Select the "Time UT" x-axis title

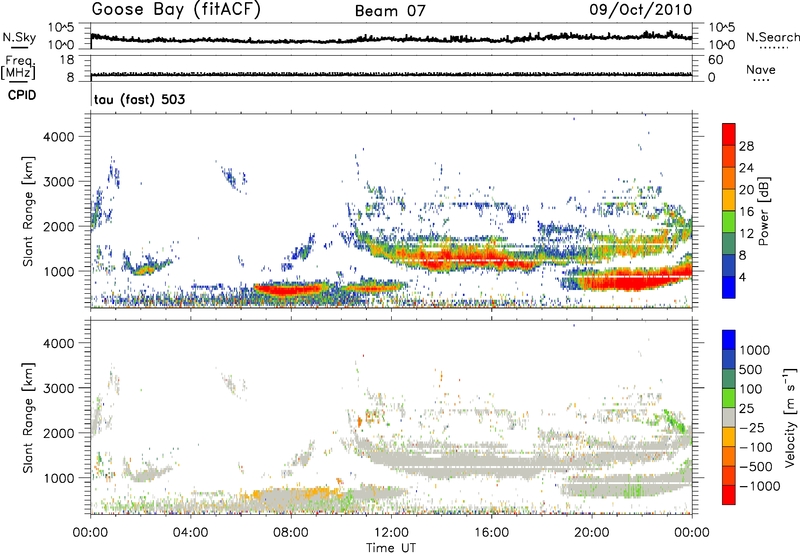point(391,548)
